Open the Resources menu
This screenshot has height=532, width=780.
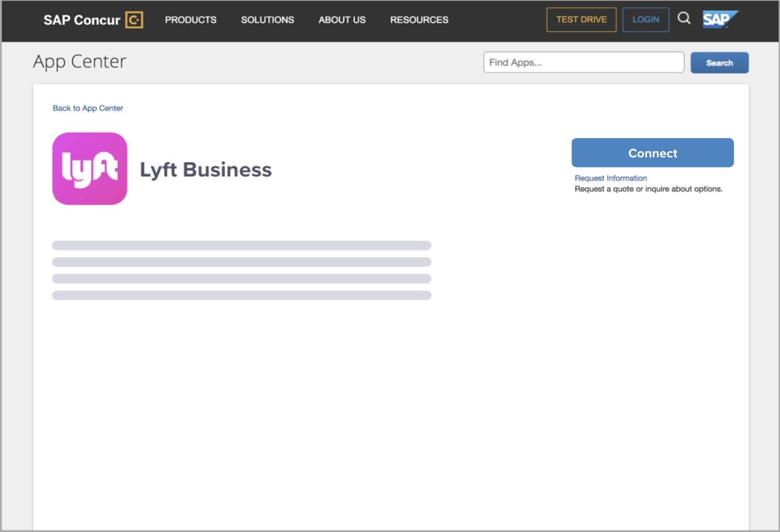(419, 20)
